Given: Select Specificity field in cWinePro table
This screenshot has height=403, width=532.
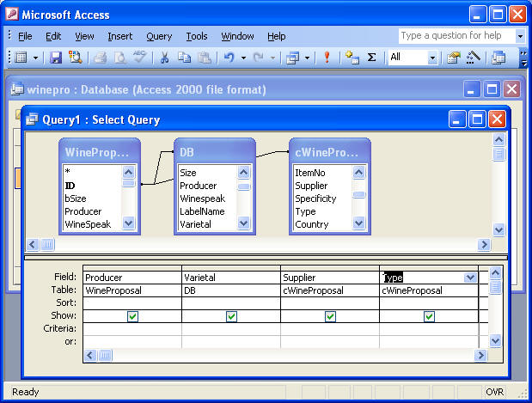Looking at the screenshot, I should pyautogui.click(x=315, y=198).
